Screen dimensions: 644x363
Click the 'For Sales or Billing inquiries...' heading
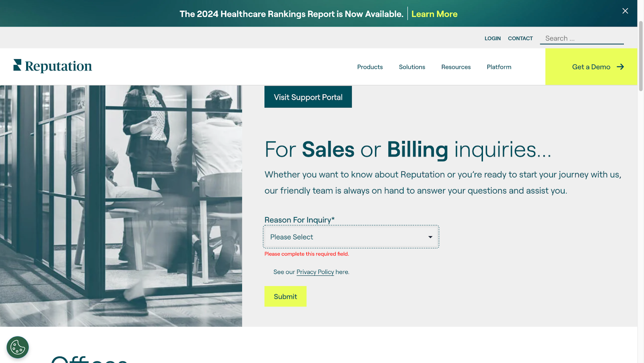(408, 150)
